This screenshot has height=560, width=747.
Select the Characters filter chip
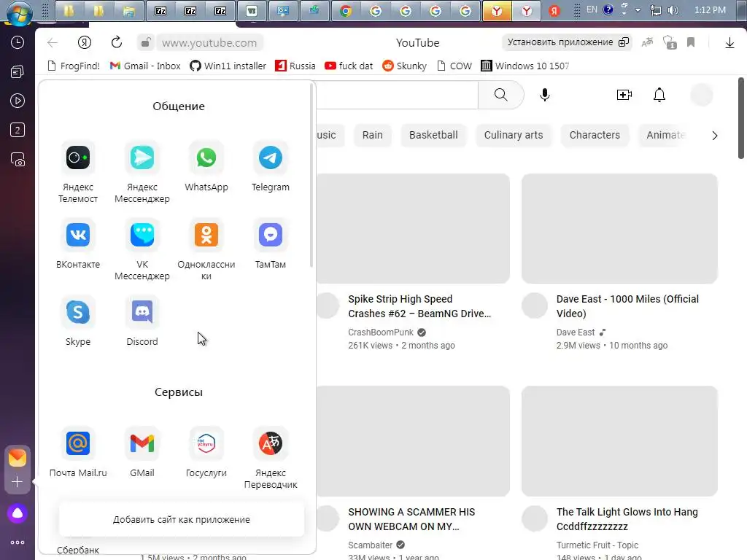point(595,135)
